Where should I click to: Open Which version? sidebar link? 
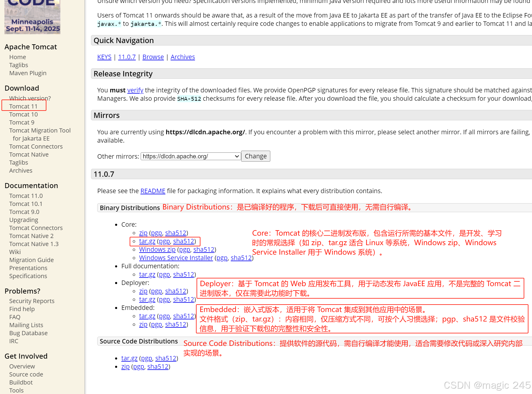tap(30, 98)
